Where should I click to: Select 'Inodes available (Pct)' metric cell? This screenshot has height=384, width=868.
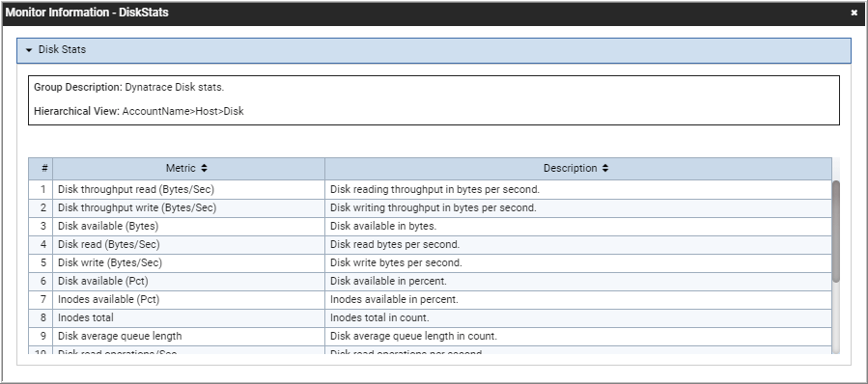pos(189,299)
